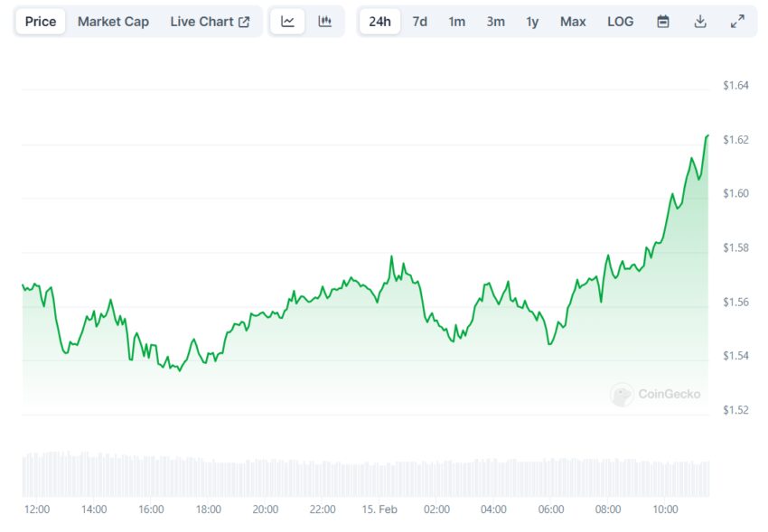Select the Market Cap tab
Viewport: 768px width, 532px height.
(x=113, y=22)
